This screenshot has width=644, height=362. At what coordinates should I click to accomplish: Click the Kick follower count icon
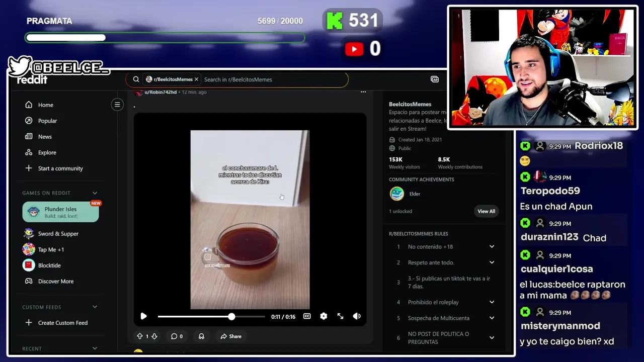click(335, 21)
